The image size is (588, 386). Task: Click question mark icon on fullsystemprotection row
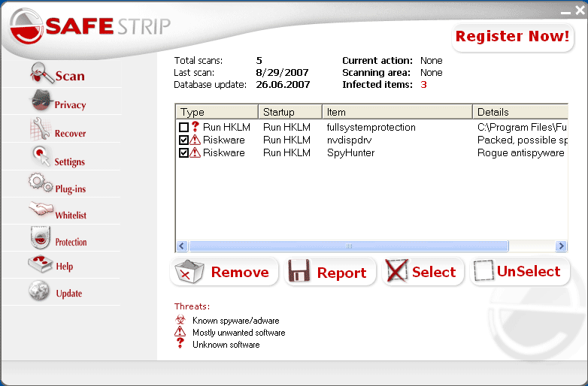pos(195,127)
